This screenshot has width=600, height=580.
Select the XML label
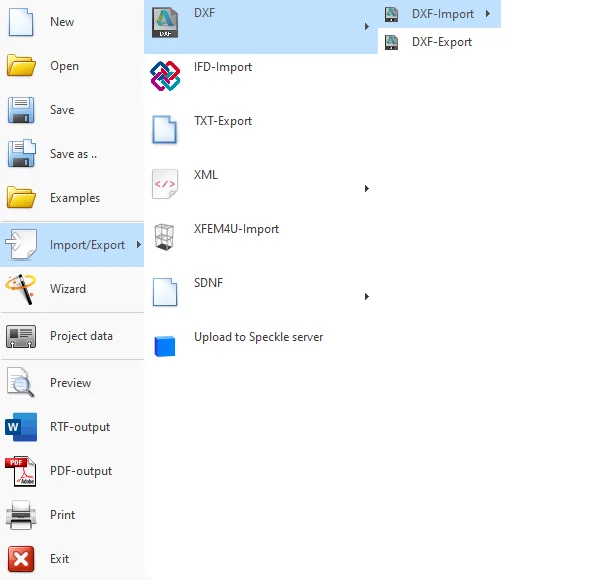205,175
